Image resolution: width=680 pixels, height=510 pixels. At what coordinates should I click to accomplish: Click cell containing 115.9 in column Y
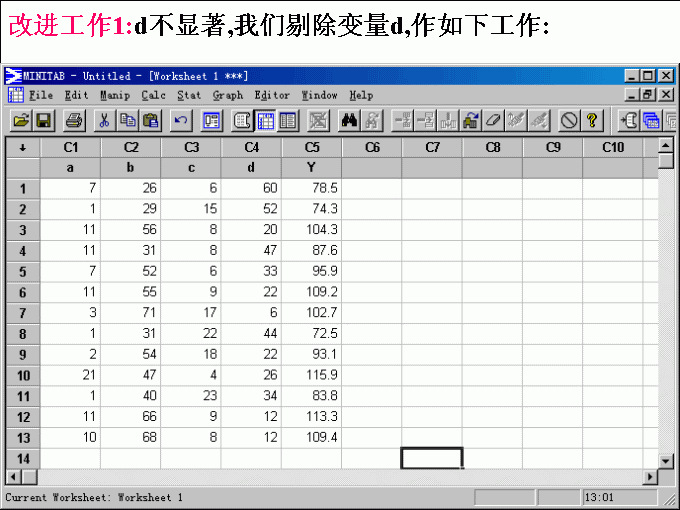tap(312, 377)
